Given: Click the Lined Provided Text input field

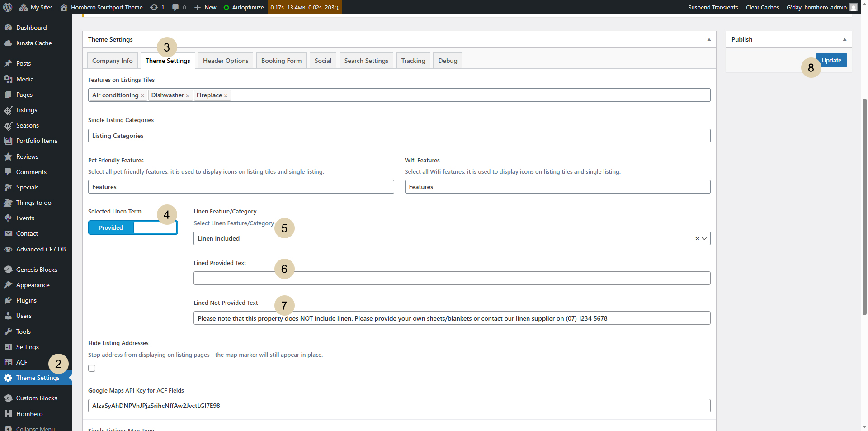Looking at the screenshot, I should 451,278.
